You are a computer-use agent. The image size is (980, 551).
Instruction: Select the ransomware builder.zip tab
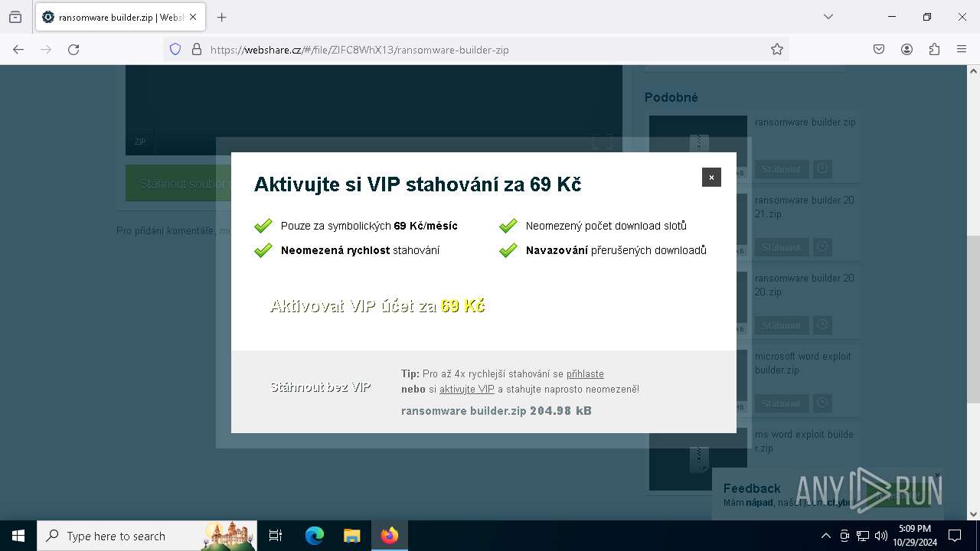(119, 17)
